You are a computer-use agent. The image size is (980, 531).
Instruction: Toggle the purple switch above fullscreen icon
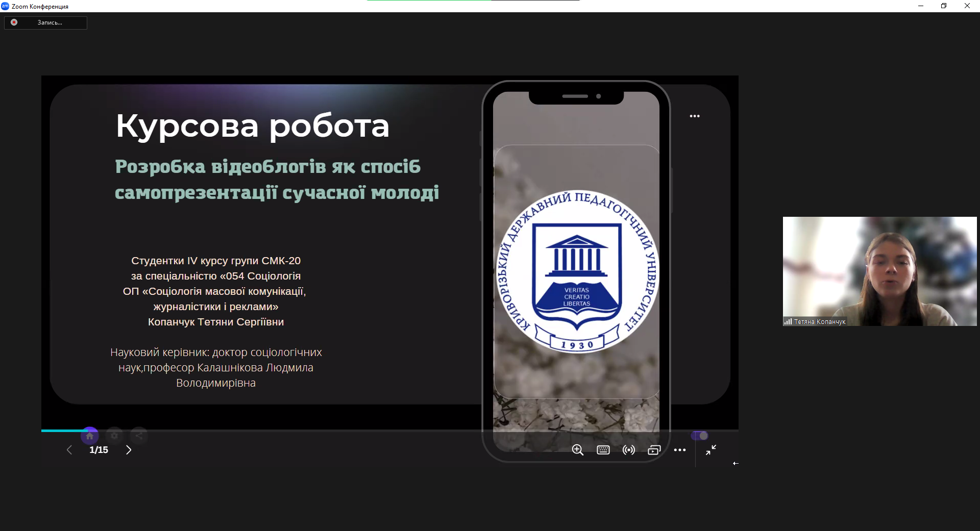[700, 436]
